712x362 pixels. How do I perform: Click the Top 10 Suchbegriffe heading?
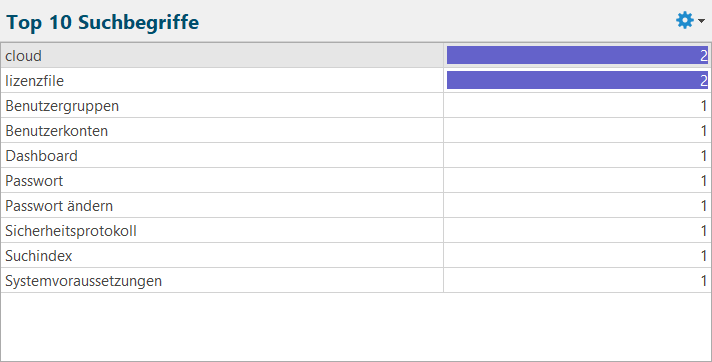(x=102, y=22)
